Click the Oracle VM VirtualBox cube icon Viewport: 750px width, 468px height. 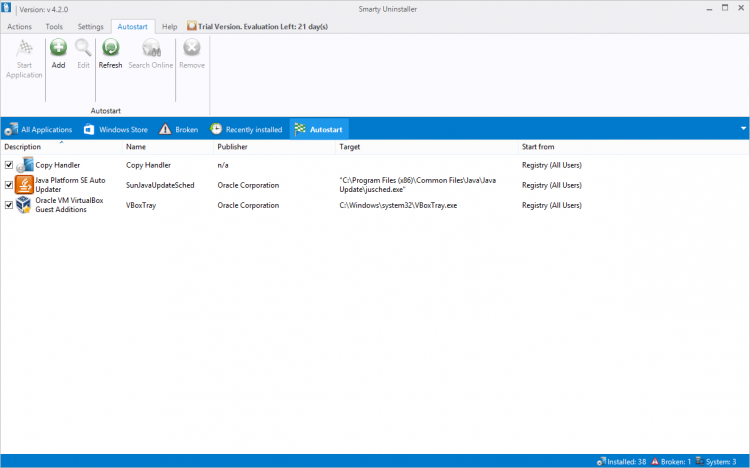coord(24,205)
